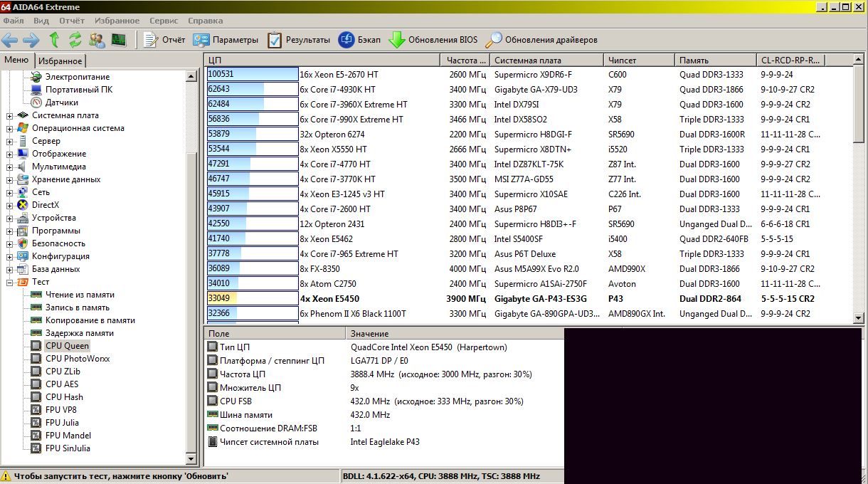
Task: Sort by the Чипсет column header
Action: 640,60
